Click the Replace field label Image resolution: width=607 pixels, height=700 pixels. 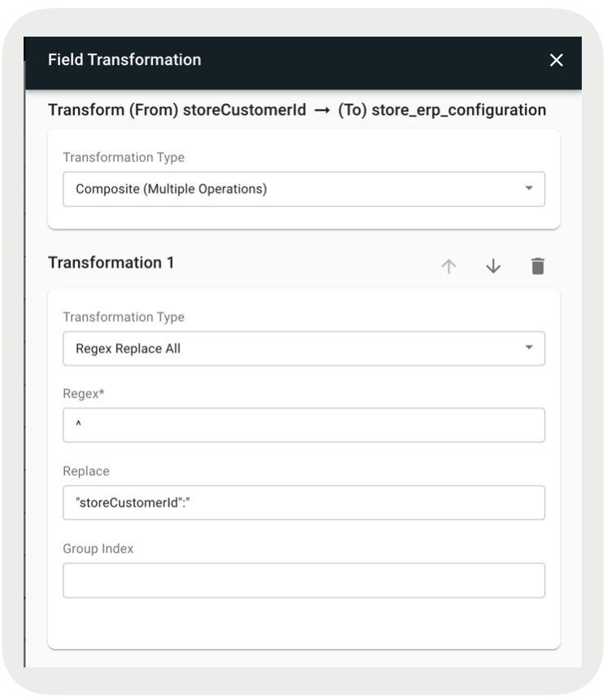point(86,471)
